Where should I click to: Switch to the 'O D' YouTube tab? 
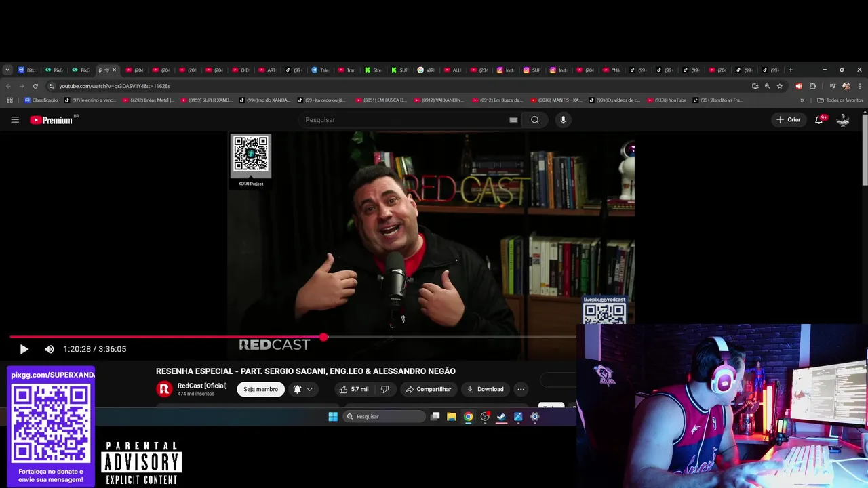[x=241, y=70]
